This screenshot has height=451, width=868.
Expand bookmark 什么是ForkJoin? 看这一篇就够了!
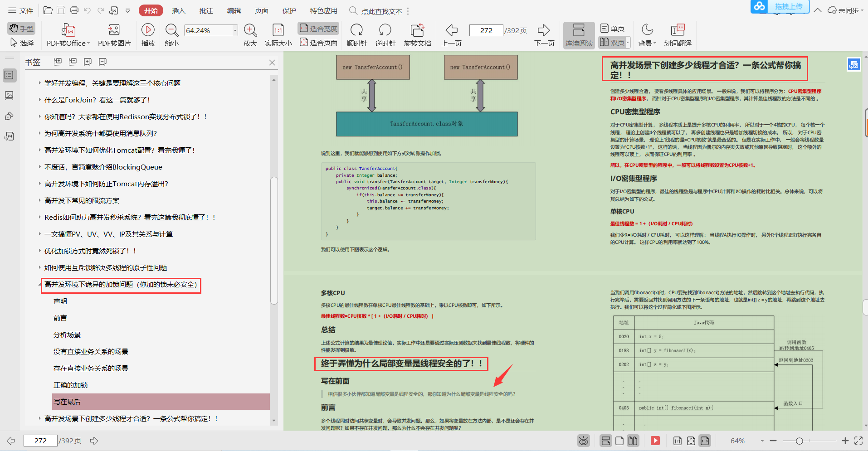click(39, 100)
